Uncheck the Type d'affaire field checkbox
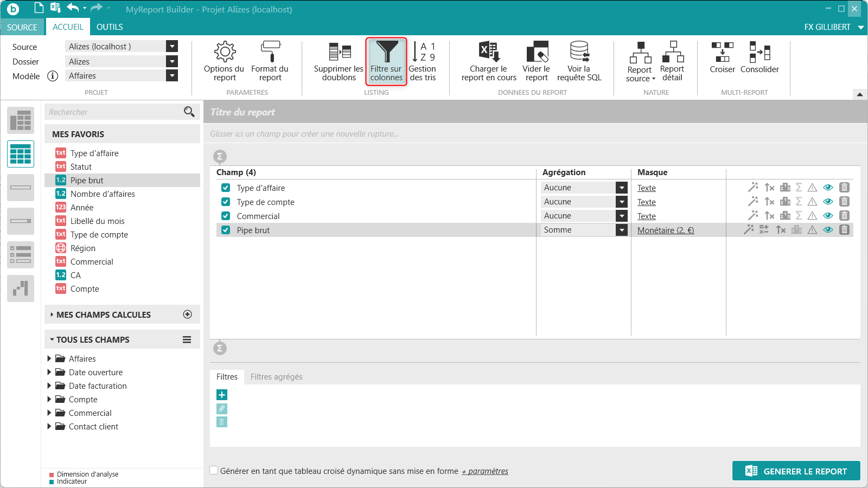The height and width of the screenshot is (488, 868). (226, 188)
